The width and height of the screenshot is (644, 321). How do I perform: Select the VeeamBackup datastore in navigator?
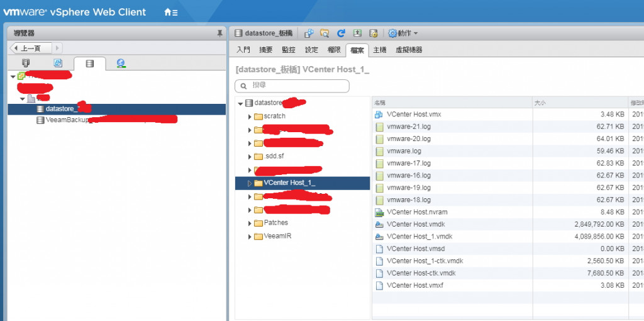click(116, 120)
